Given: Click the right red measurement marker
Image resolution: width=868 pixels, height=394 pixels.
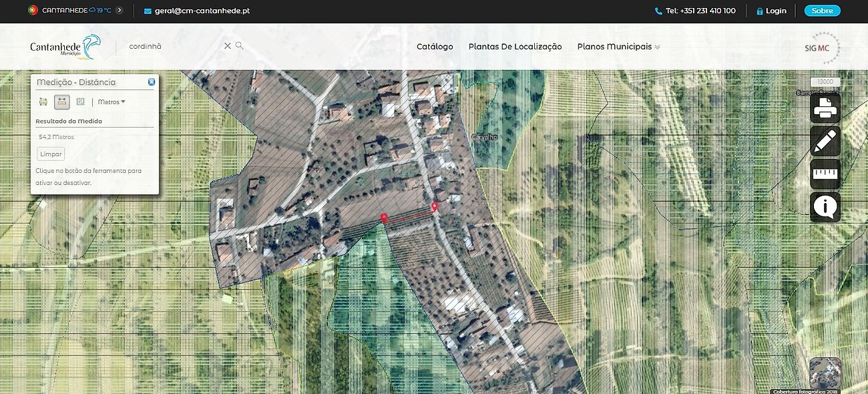Looking at the screenshot, I should [x=435, y=207].
